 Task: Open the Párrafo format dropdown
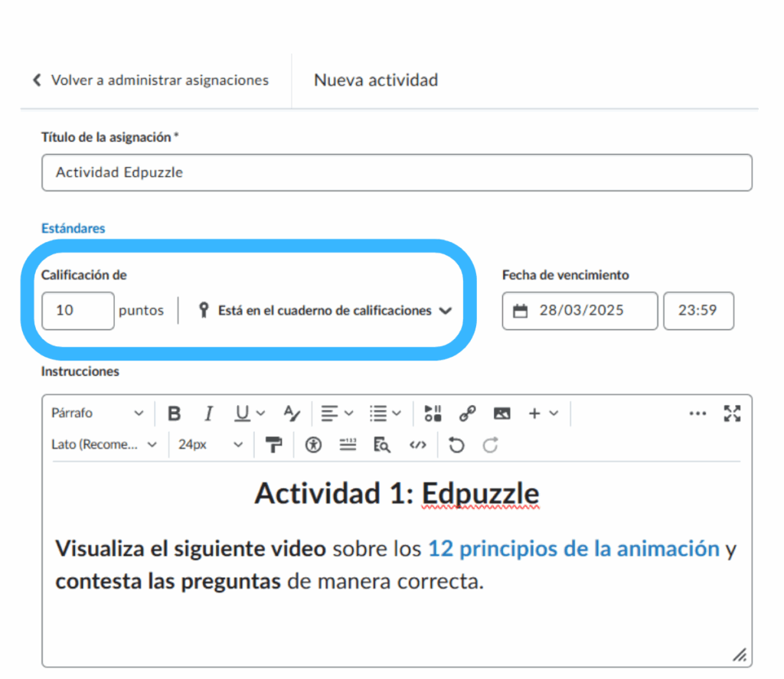[96, 413]
